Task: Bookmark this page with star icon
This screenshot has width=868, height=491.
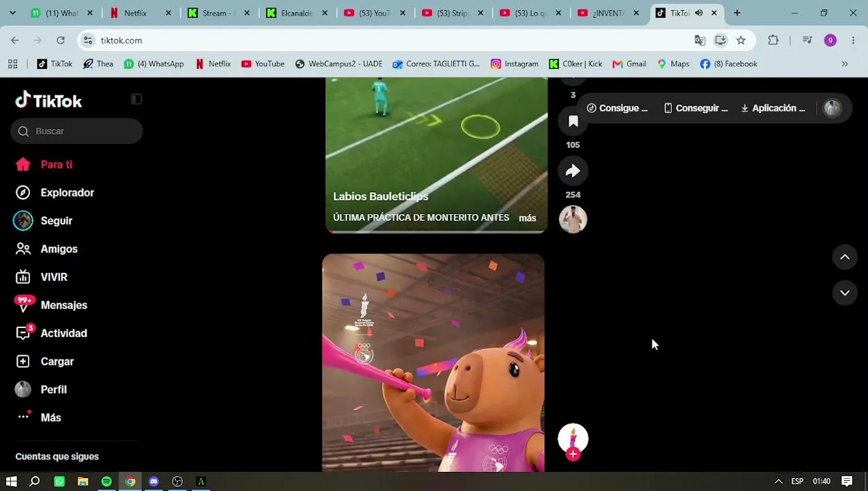Action: click(741, 40)
